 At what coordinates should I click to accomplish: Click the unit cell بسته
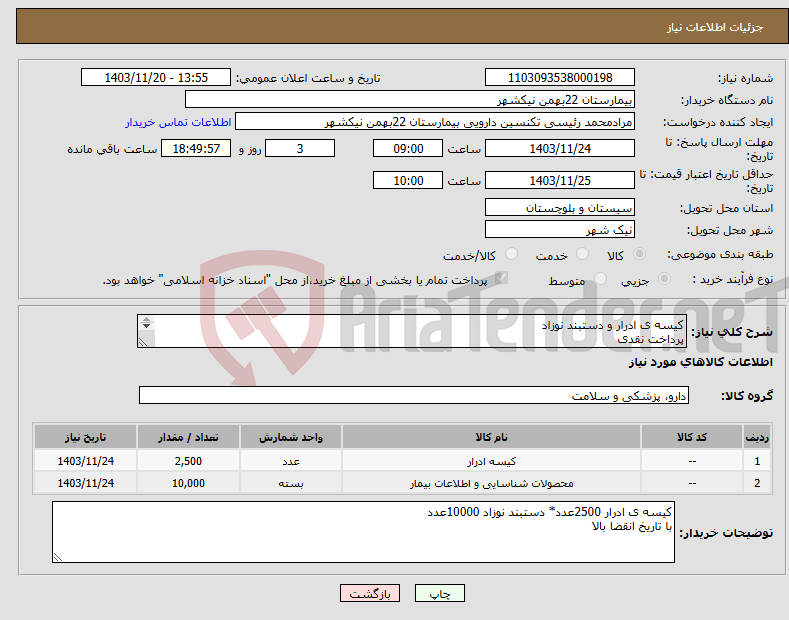pos(291,483)
